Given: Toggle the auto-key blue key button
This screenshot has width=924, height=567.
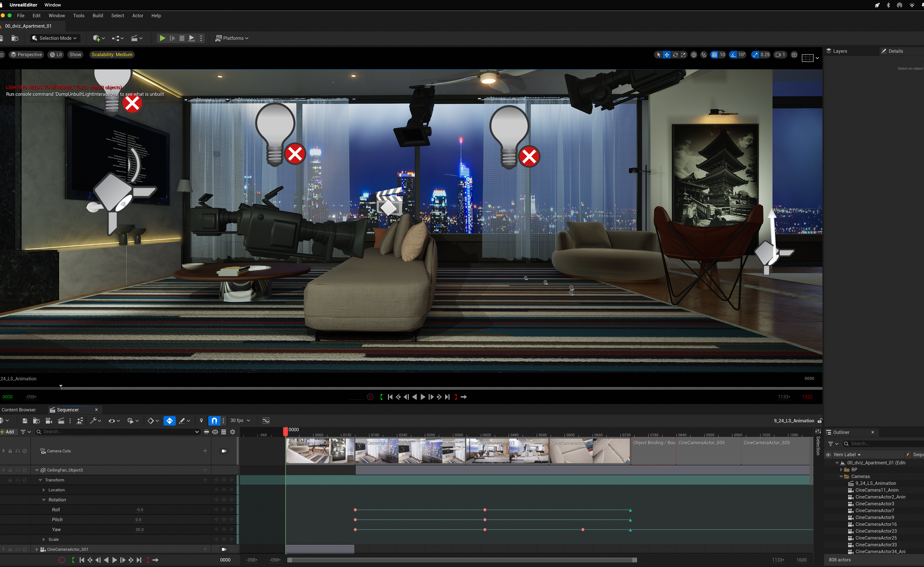Looking at the screenshot, I should 170,421.
